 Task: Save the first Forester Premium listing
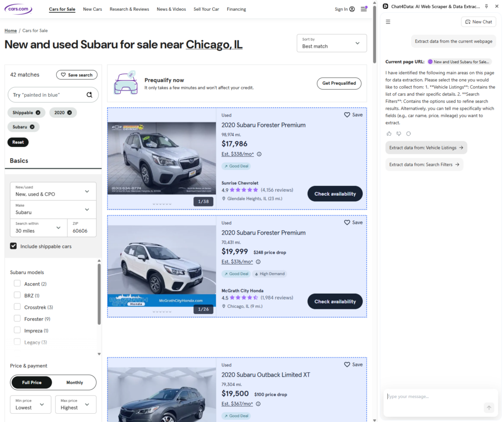[x=353, y=115]
